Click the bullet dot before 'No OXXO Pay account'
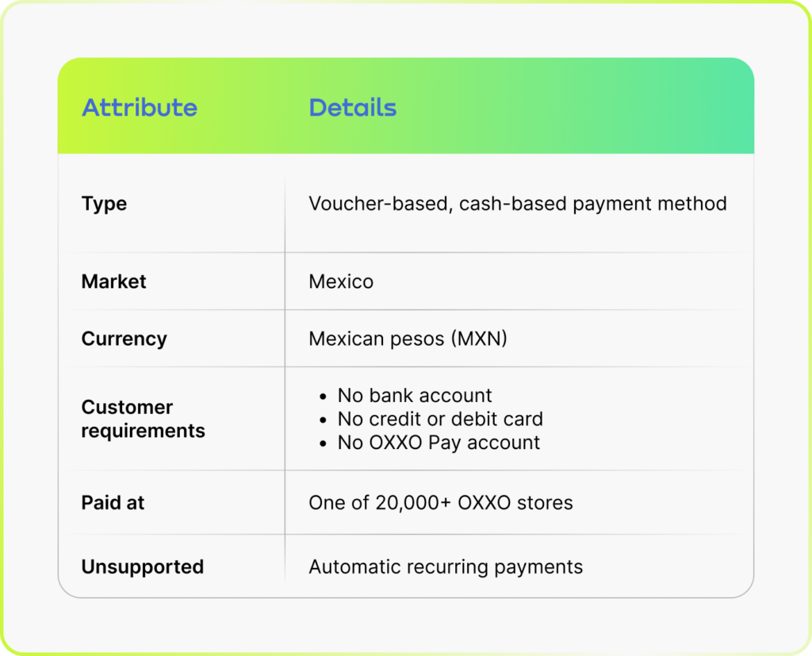The width and height of the screenshot is (812, 656). click(324, 444)
